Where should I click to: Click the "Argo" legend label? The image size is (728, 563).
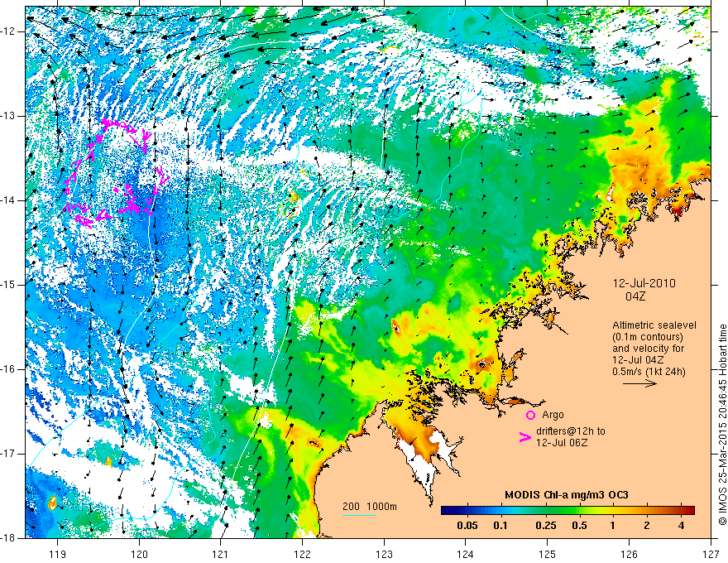tap(553, 415)
